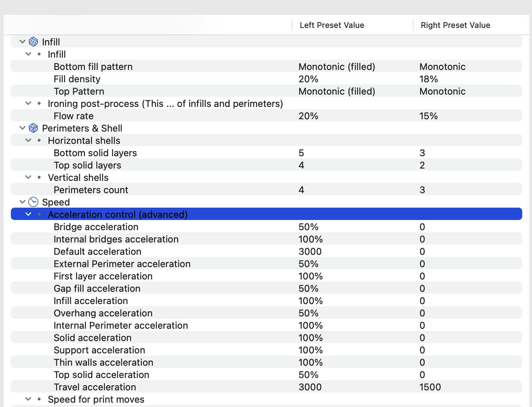Select the Internal Perimeter acceleration row
Screen dimensions: 532x407
pyautogui.click(x=267, y=325)
